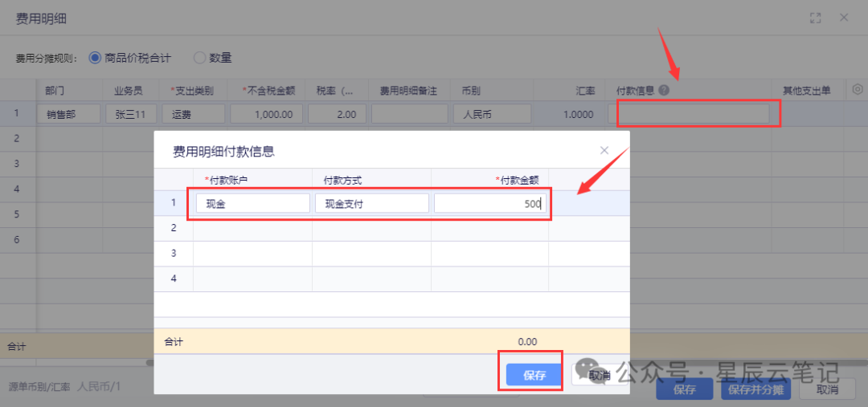Viewport: 868px width, 407px height.
Task: Open column settings gear icon
Action: (857, 90)
